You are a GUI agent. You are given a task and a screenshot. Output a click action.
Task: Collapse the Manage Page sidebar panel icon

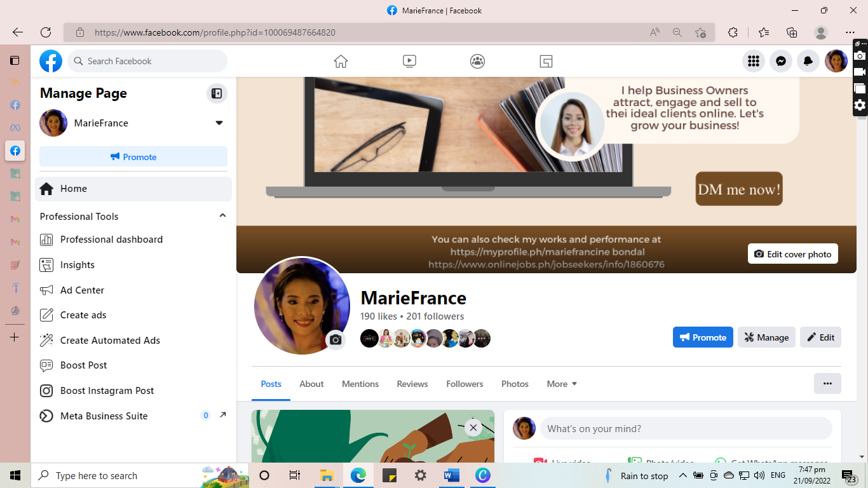click(x=217, y=93)
